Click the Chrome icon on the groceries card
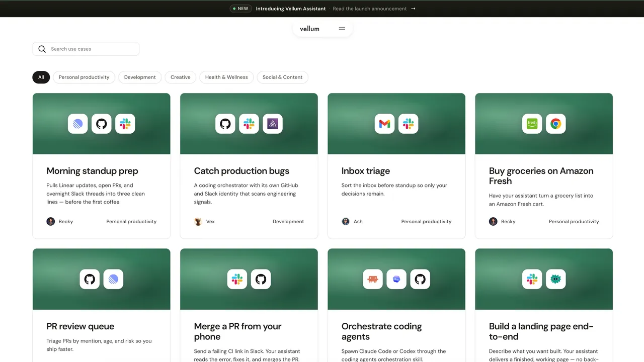 tap(556, 124)
